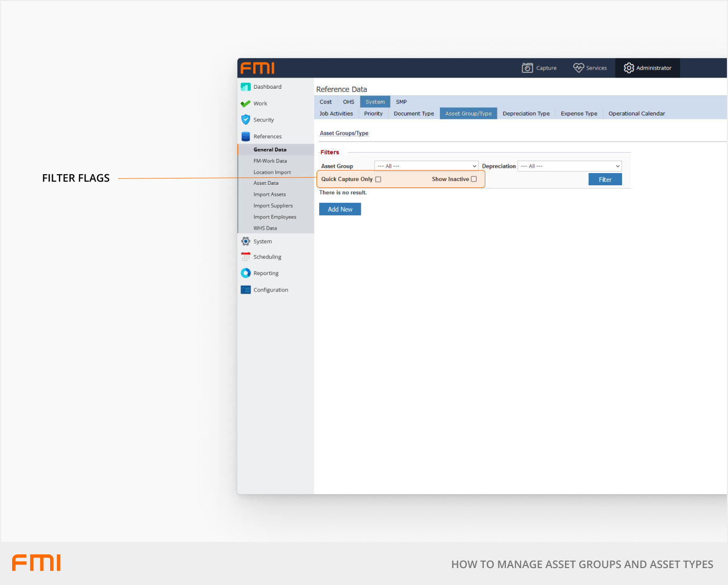728x585 pixels.
Task: Enable the Quick Capture Only checkbox
Action: [378, 180]
